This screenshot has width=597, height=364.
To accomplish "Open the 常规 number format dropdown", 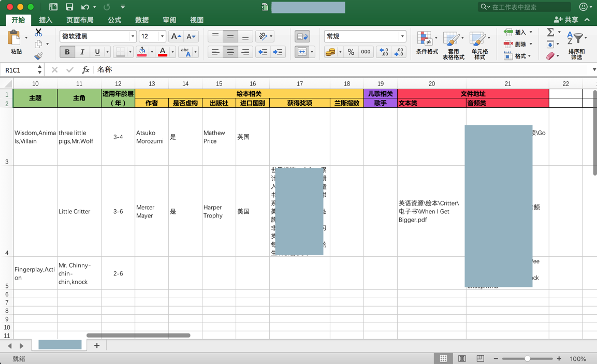I will 402,36.
